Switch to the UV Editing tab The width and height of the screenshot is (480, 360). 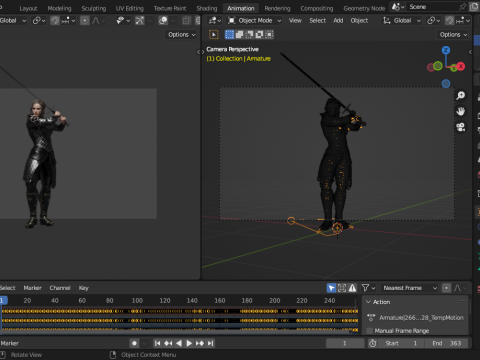pyautogui.click(x=130, y=8)
